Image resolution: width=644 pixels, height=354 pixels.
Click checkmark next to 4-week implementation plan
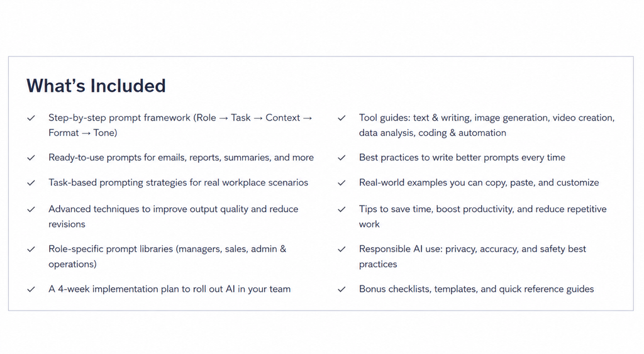click(31, 289)
